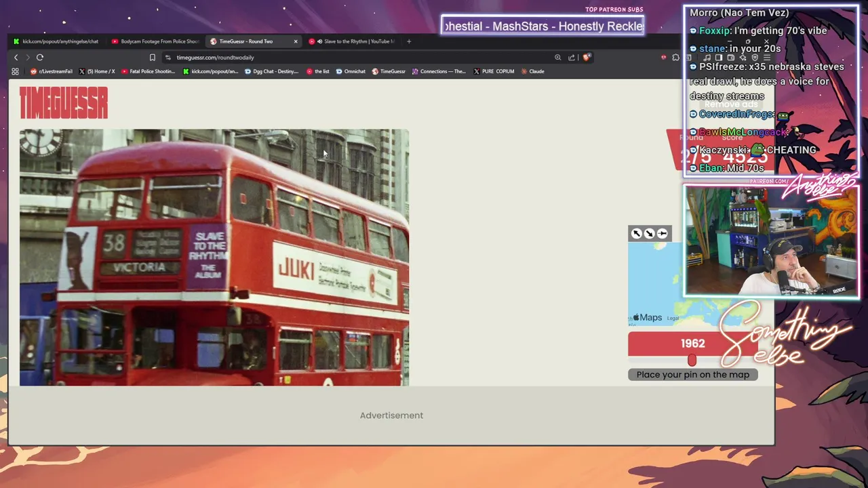Open the kick.com/popout/an... bookmark
This screenshot has width=868, height=488.
(211, 71)
